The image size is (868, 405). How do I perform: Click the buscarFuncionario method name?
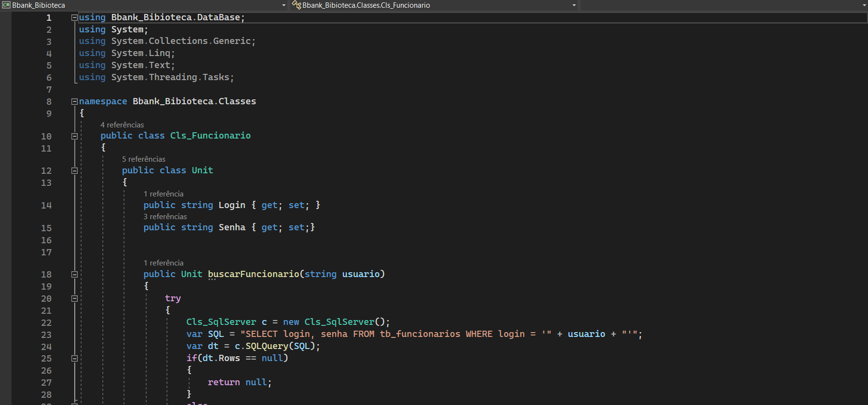tap(254, 274)
